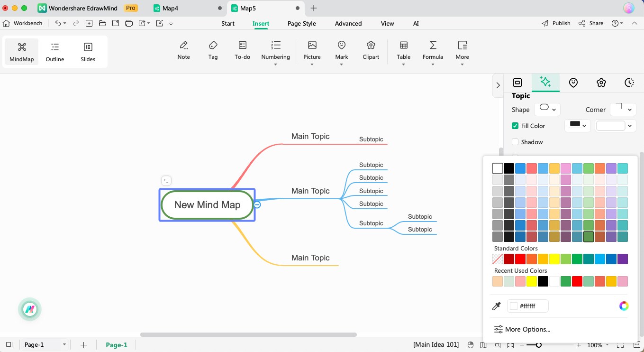This screenshot has width=644, height=352.
Task: Open the white fill color dropdown
Action: [615, 126]
